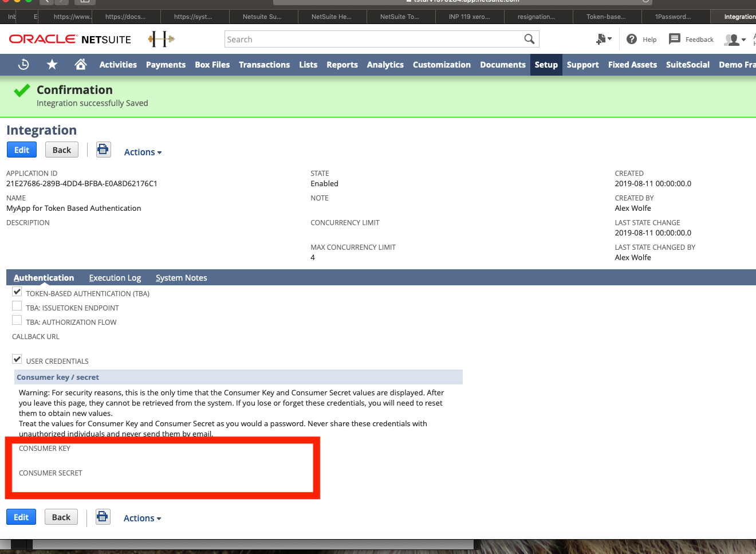This screenshot has height=554, width=756.
Task: Go to the Home house icon
Action: tap(81, 65)
